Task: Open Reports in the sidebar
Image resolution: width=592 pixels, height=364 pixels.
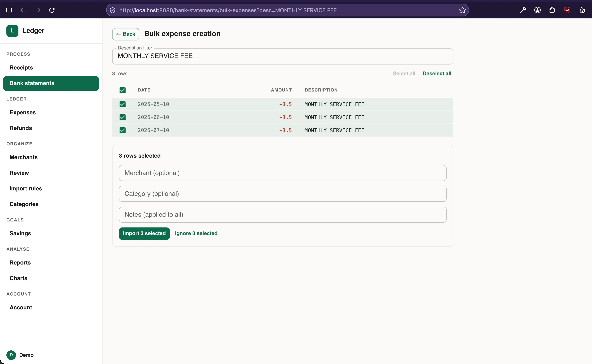Action: coord(51,263)
